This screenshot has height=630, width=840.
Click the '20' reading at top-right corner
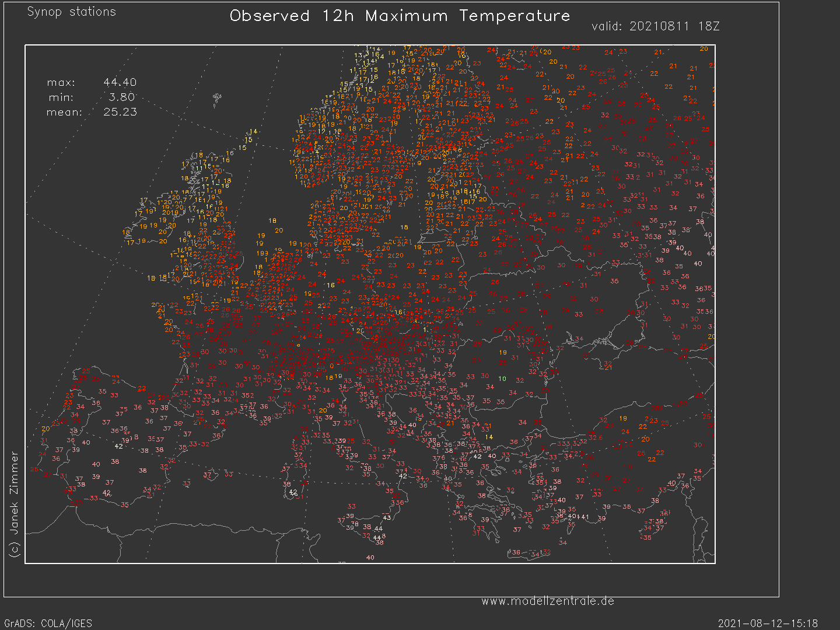703,49
